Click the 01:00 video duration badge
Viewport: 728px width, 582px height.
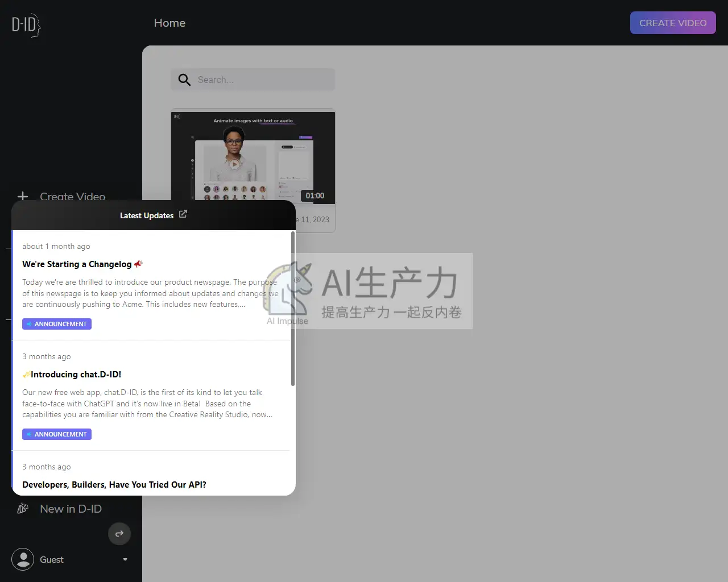[315, 196]
